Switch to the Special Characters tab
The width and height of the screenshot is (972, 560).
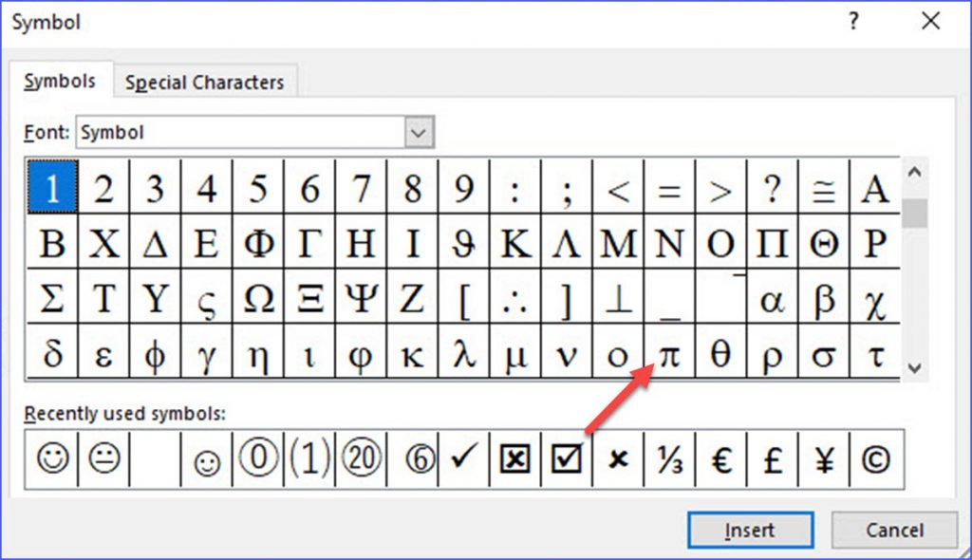coord(205,82)
